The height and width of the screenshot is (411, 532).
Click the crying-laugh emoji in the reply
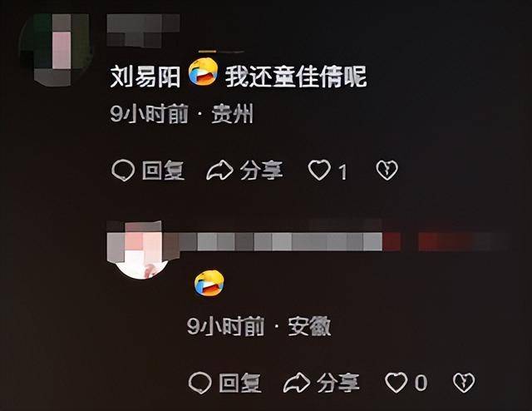click(209, 284)
